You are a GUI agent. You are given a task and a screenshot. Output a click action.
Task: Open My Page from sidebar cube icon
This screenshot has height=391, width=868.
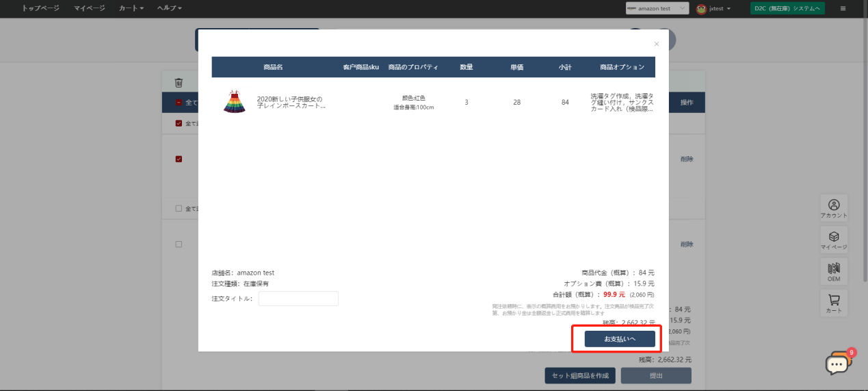click(834, 240)
